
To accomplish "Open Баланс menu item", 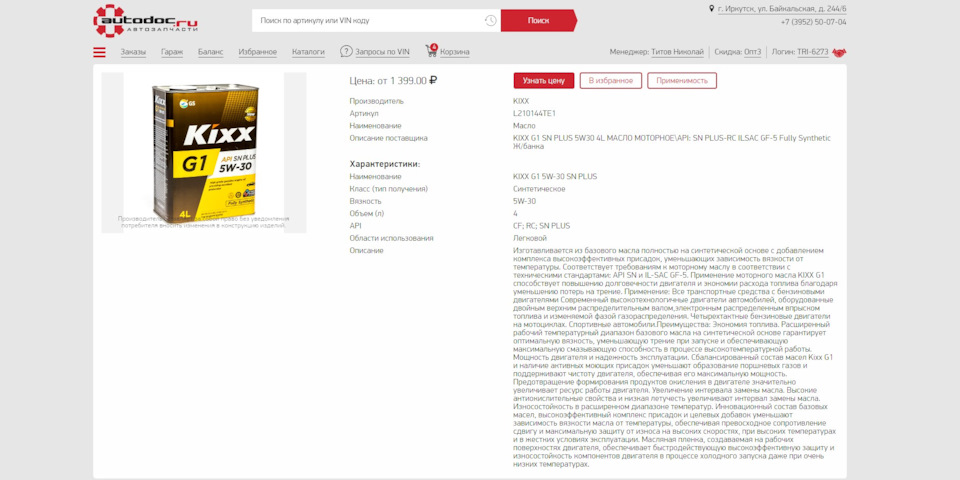I will (211, 52).
